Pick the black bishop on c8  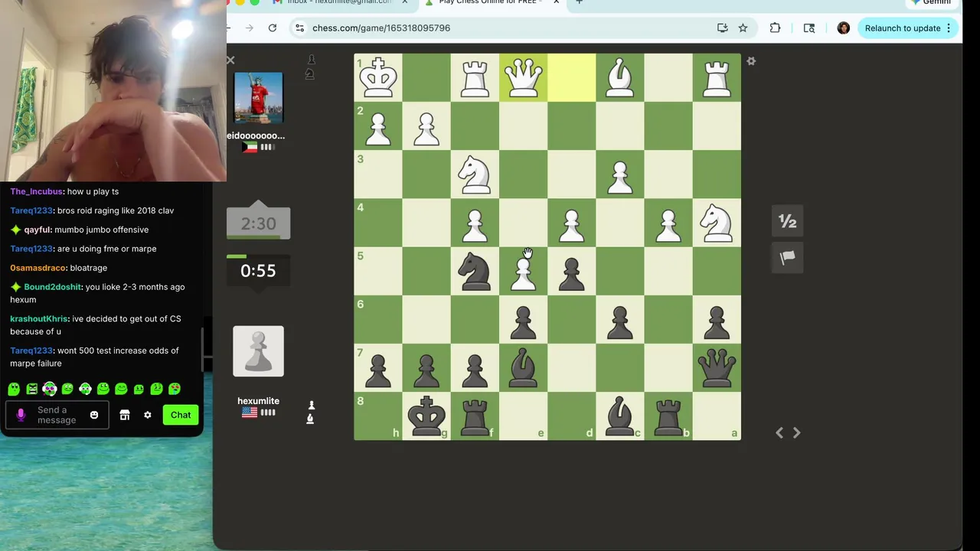click(x=620, y=416)
